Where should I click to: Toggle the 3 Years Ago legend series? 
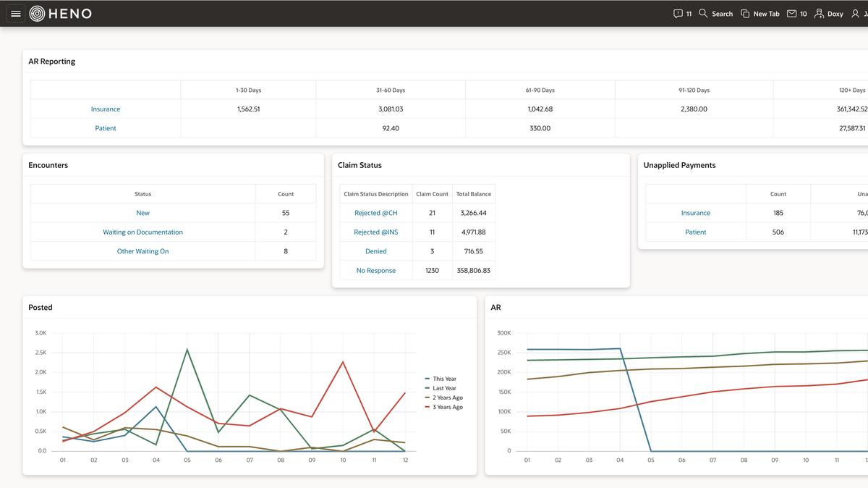pos(447,407)
